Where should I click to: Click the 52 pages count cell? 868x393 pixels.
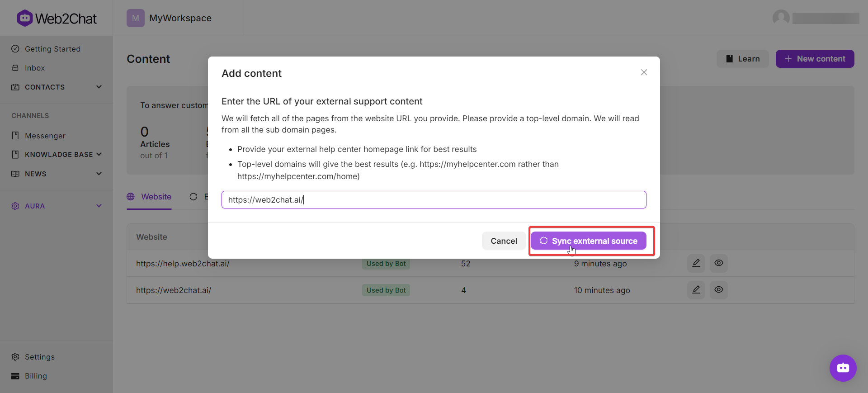click(x=466, y=264)
